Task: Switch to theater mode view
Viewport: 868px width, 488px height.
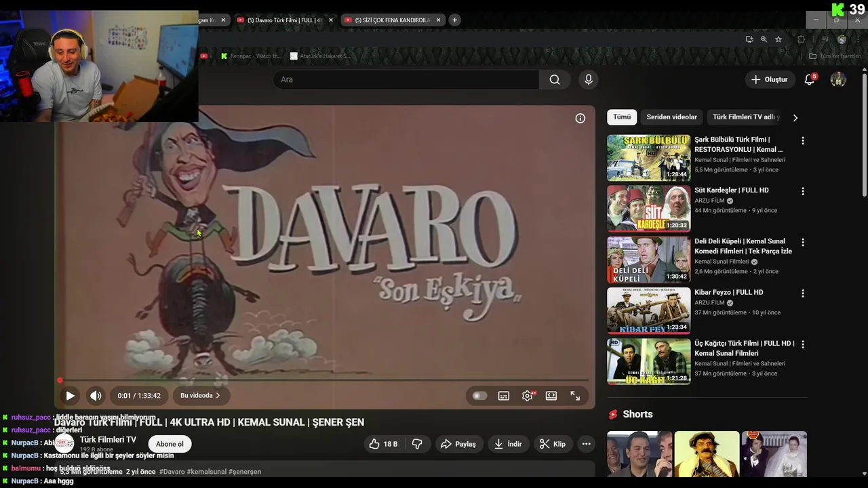Action: coord(551,396)
